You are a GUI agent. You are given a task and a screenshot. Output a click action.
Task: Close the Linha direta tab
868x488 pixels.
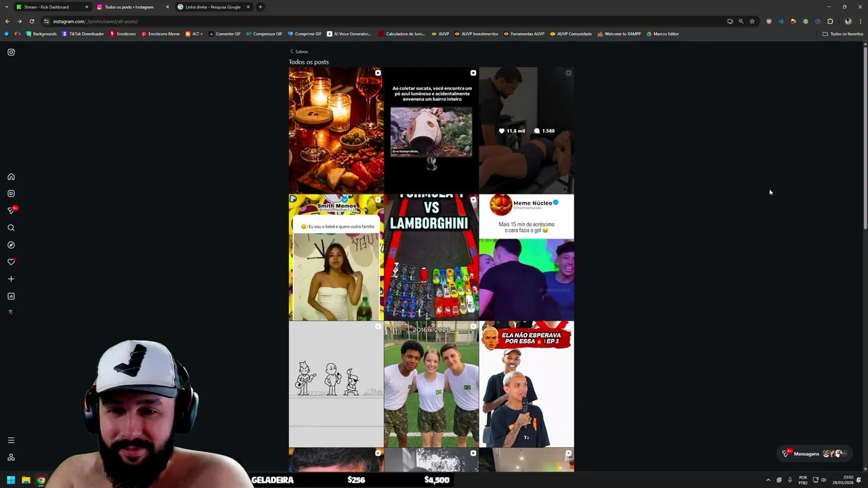(248, 7)
